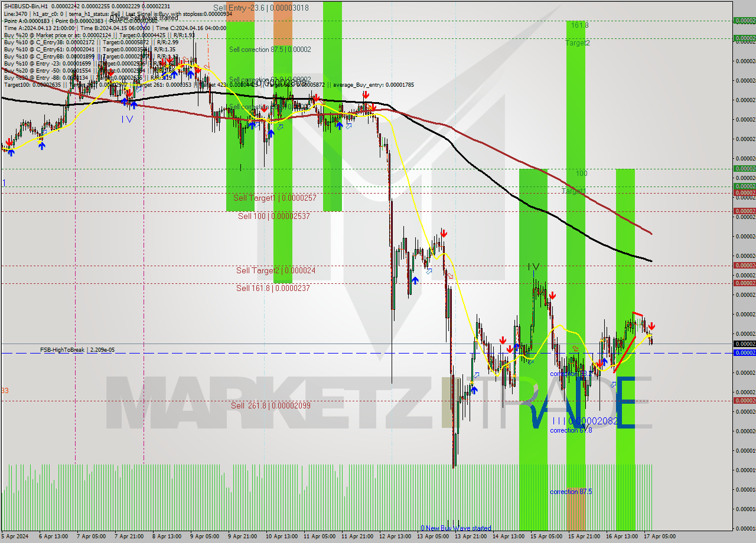
Task: Click the 'Sell 161.8 | 0.0000237' label
Action: pyautogui.click(x=273, y=288)
